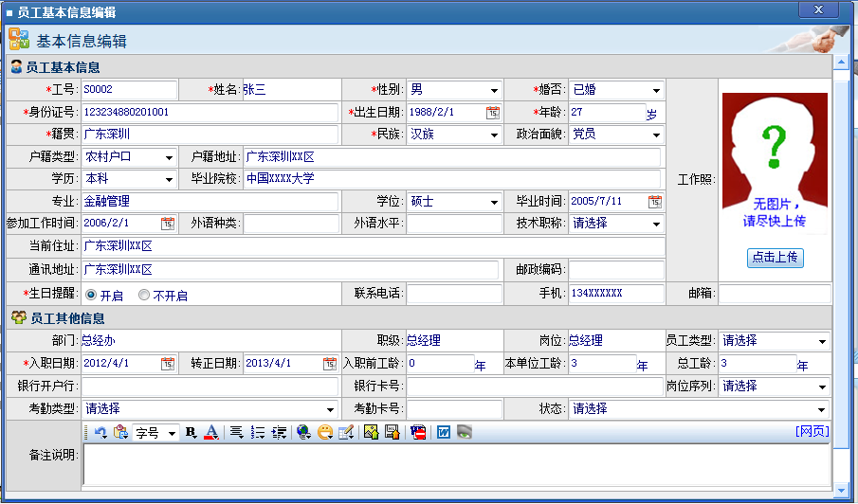The width and height of the screenshot is (858, 504).
Task: Click the vertical scrollbar down arrow
Action: pyautogui.click(x=840, y=490)
